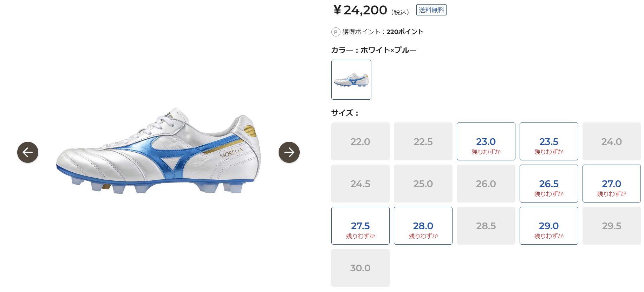Click the カラー：ホワイト×ブルー label
Screen dimensions: 644x292
click(373, 50)
